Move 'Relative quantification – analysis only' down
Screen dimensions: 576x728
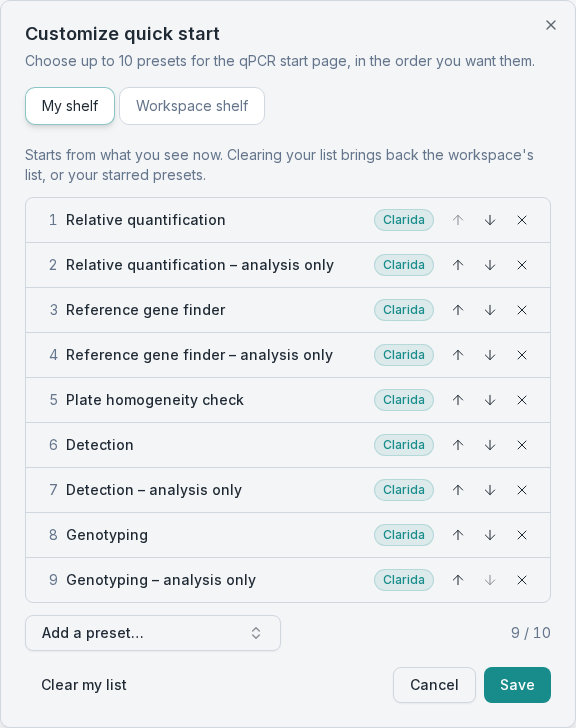click(x=490, y=265)
